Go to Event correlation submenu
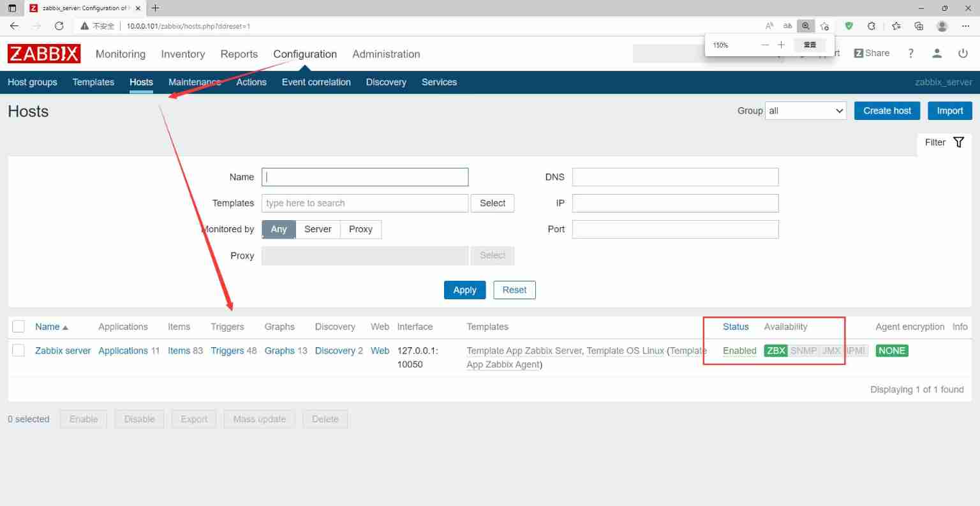 (316, 82)
